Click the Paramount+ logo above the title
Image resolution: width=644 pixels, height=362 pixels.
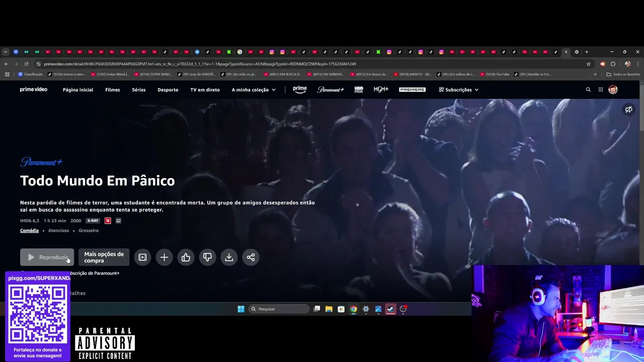pos(41,162)
